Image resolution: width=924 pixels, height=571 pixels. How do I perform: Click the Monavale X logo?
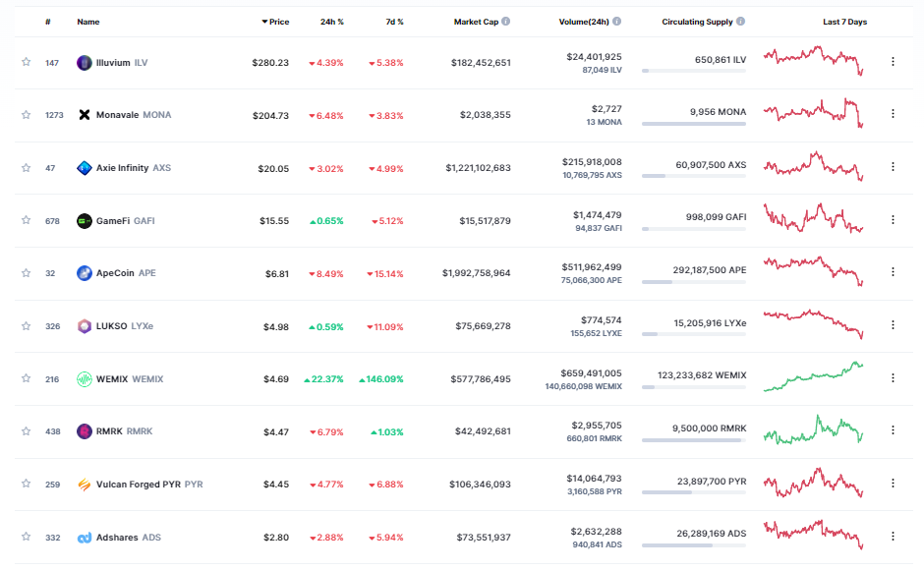tap(85, 115)
